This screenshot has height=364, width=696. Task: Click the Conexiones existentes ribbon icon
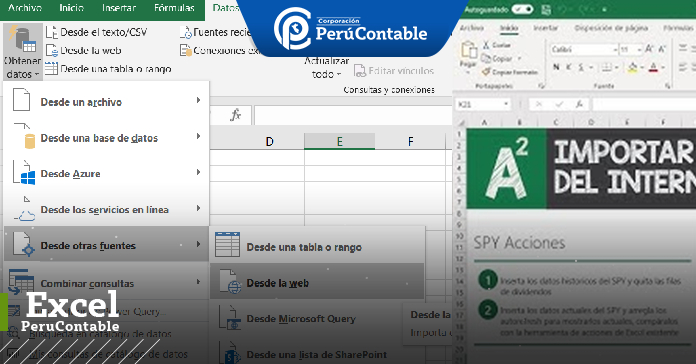pos(186,50)
